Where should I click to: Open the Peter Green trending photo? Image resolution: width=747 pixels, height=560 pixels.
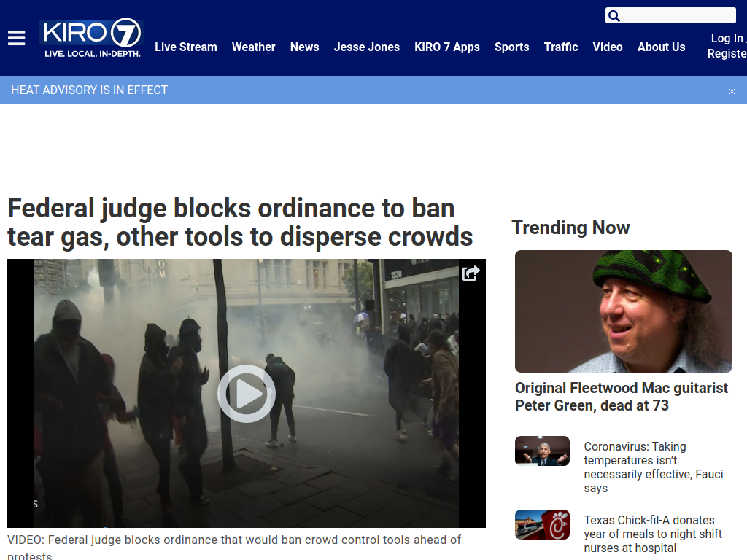(623, 311)
